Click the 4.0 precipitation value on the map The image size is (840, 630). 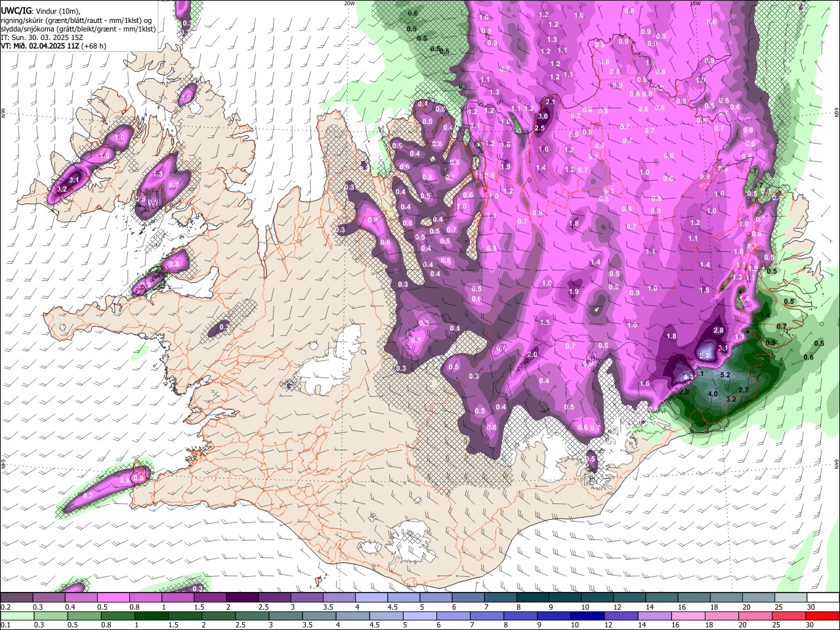click(713, 394)
